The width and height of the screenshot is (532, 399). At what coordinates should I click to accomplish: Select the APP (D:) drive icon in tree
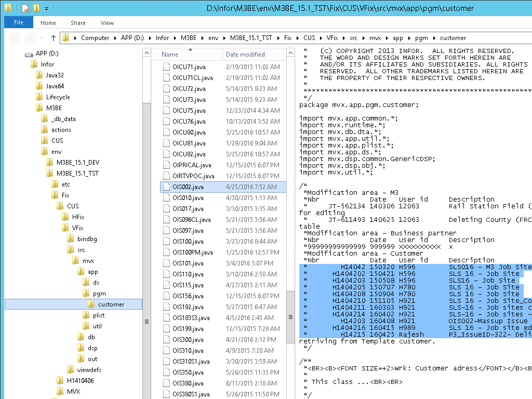tap(29, 54)
